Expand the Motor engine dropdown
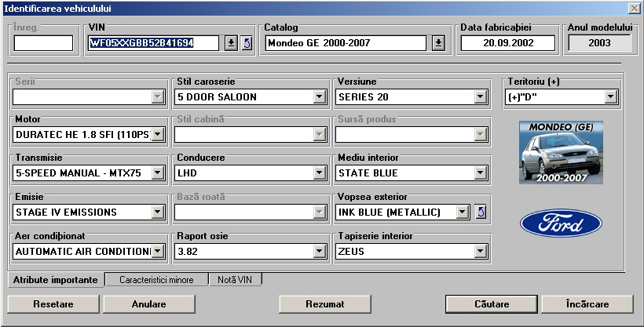This screenshot has width=644, height=327. coord(158,135)
